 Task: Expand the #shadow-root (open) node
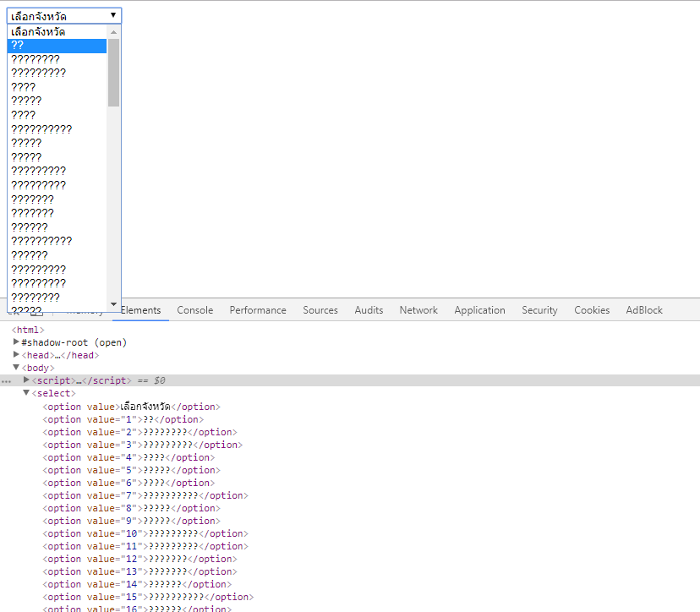tap(16, 342)
